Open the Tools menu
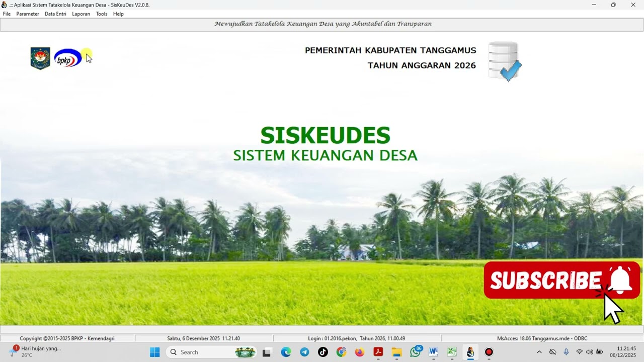This screenshot has height=362, width=644. 102,14
